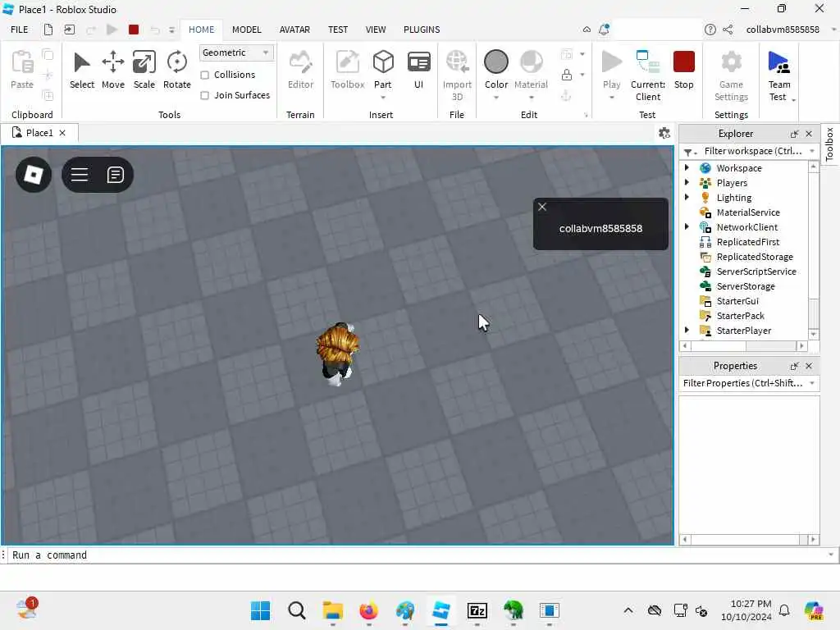Open the collabvm8585858 account menu
This screenshot has width=840, height=630.
(x=791, y=30)
